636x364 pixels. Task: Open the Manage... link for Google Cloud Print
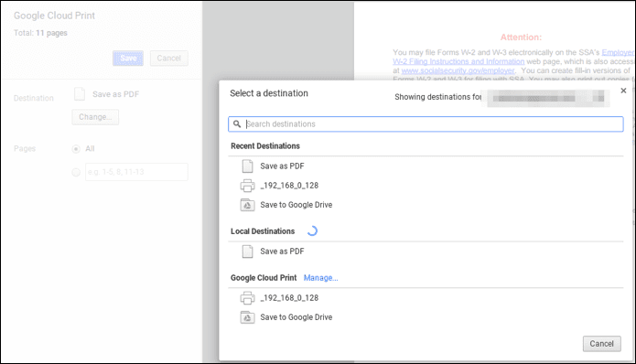[x=320, y=278]
